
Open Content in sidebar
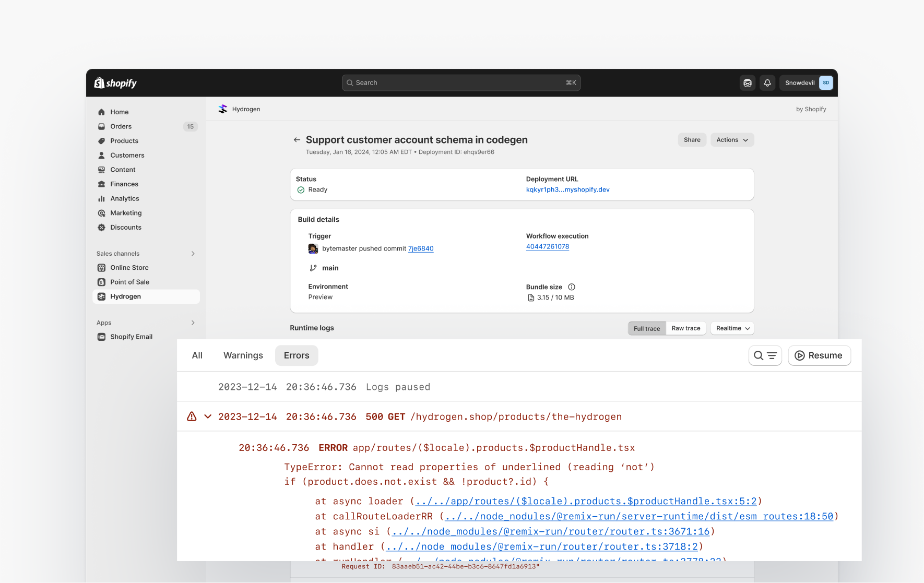coord(146,170)
